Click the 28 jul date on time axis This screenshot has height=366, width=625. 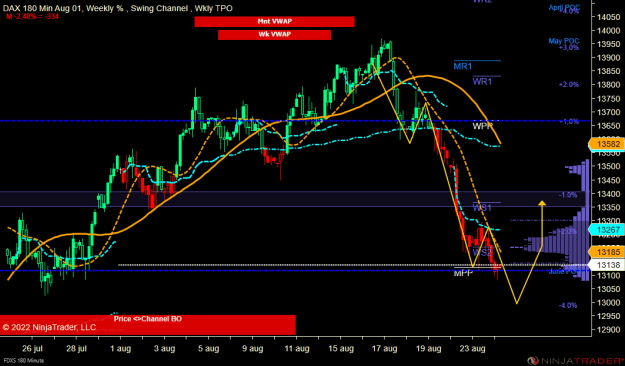(77, 348)
